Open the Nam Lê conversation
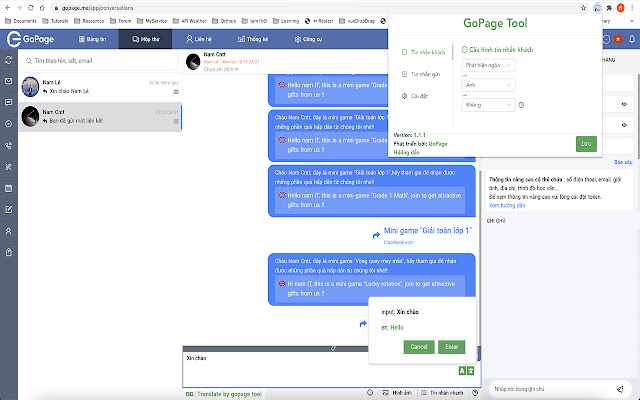 100,87
